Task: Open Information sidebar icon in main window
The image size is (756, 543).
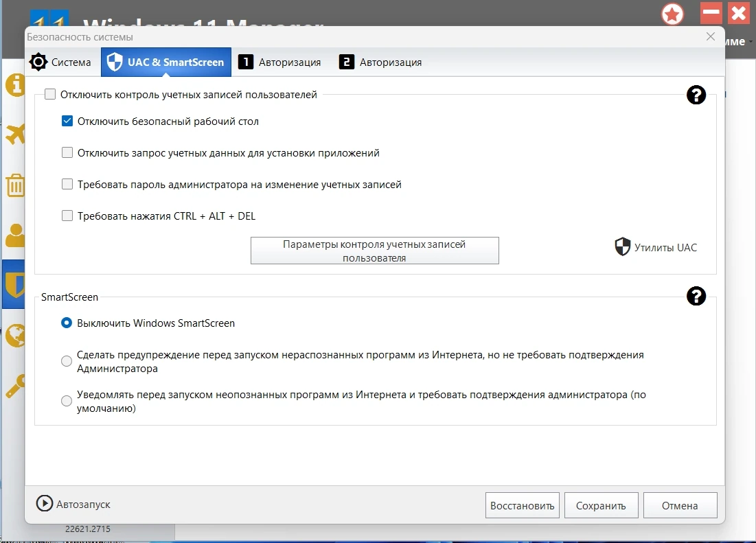Action: coord(15,85)
